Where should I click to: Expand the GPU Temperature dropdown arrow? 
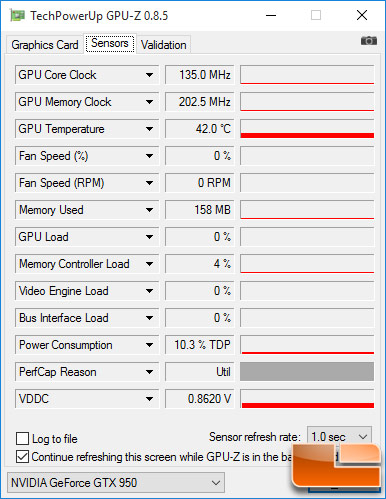149,129
